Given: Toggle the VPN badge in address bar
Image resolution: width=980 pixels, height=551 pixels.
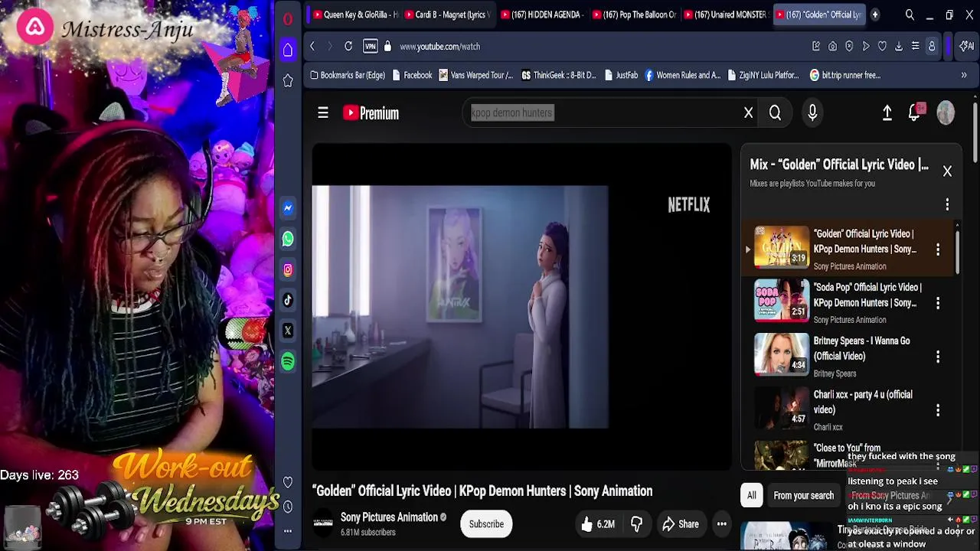Looking at the screenshot, I should pos(371,47).
